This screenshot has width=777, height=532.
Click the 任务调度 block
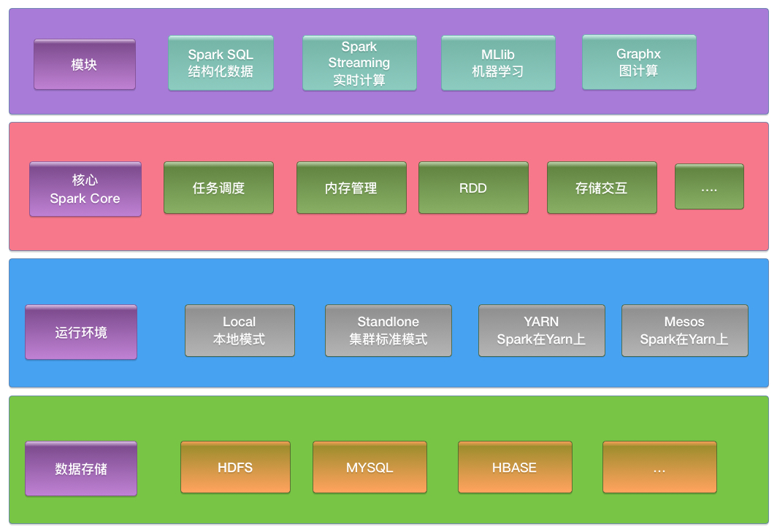[219, 188]
